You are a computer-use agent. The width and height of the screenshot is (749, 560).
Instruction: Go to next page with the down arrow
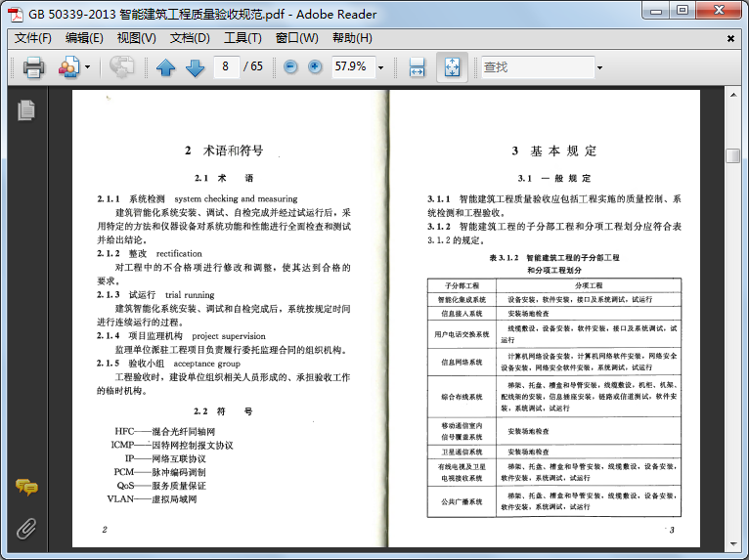click(195, 67)
